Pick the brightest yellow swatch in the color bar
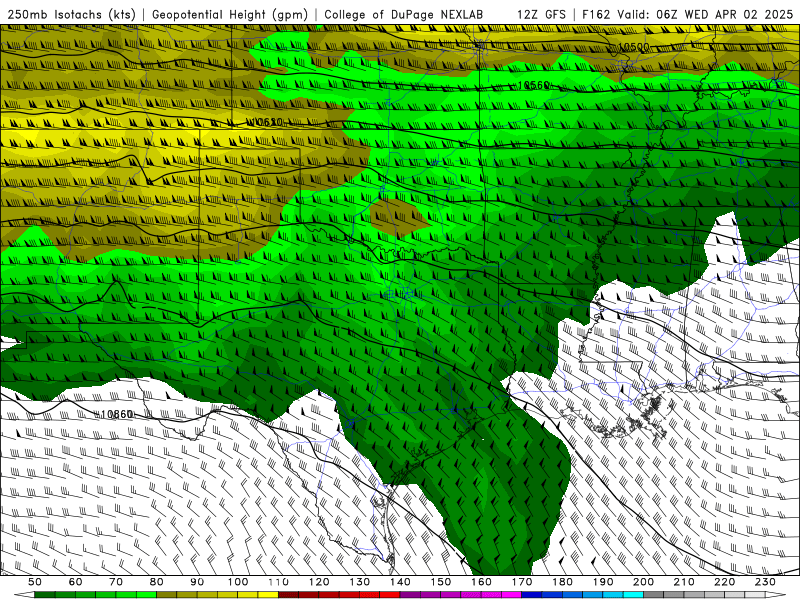 pyautogui.click(x=268, y=595)
